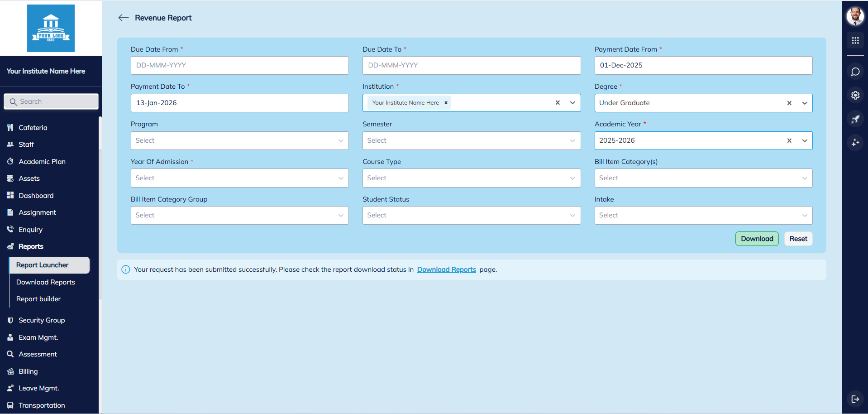
Task: Open the Download Reports link in the banner
Action: click(x=447, y=269)
